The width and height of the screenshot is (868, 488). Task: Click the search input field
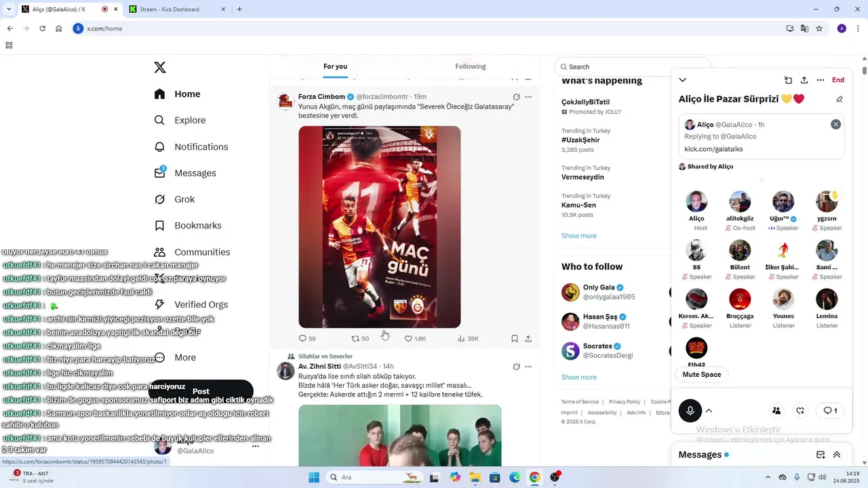(633, 66)
